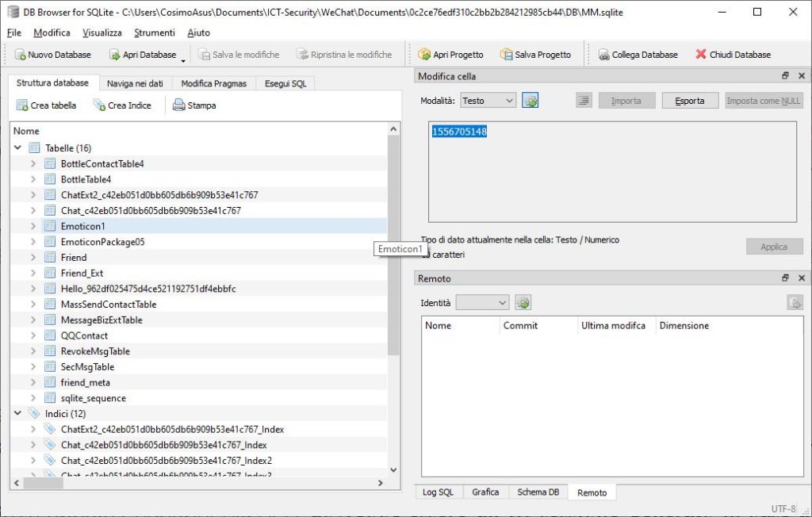
Task: Open the Modalità Testo dropdown
Action: click(488, 101)
